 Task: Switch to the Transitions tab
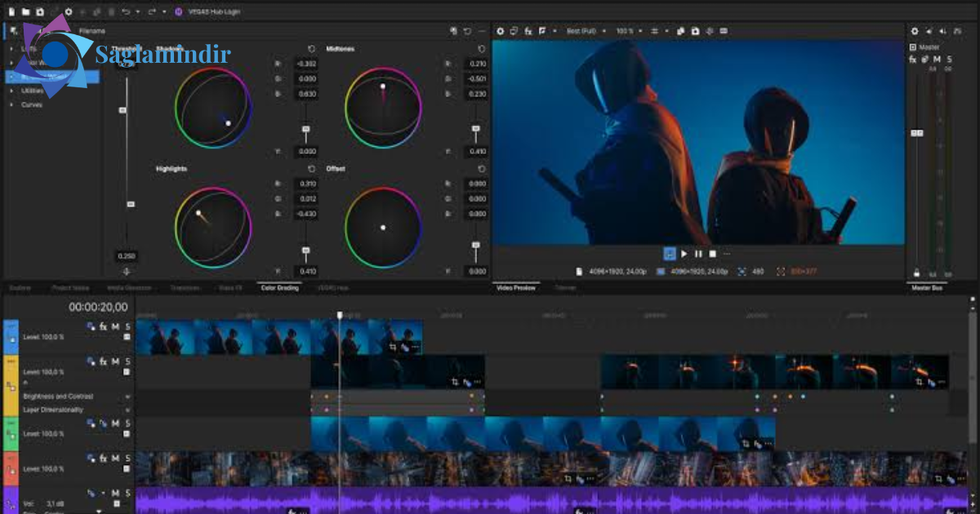(185, 288)
